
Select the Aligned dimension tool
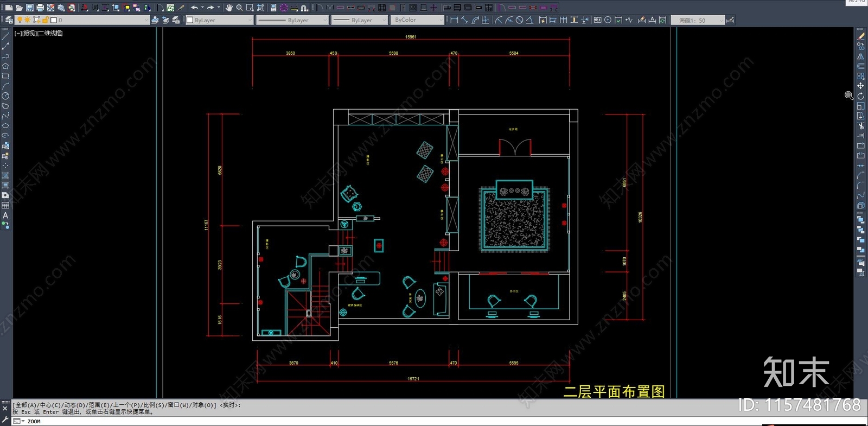(x=464, y=20)
